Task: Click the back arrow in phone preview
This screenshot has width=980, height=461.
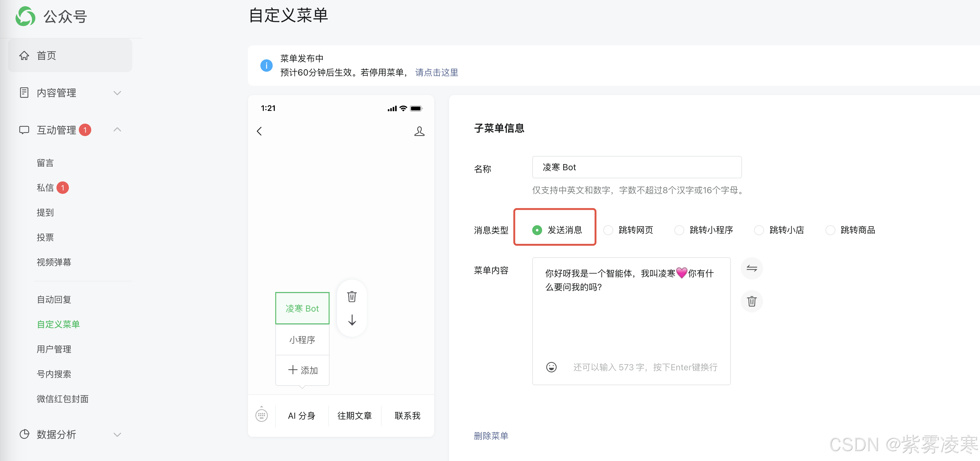Action: coord(259,131)
